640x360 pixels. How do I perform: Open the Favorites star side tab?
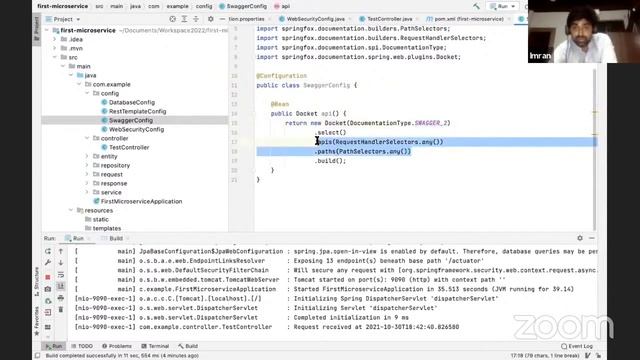click(37, 321)
